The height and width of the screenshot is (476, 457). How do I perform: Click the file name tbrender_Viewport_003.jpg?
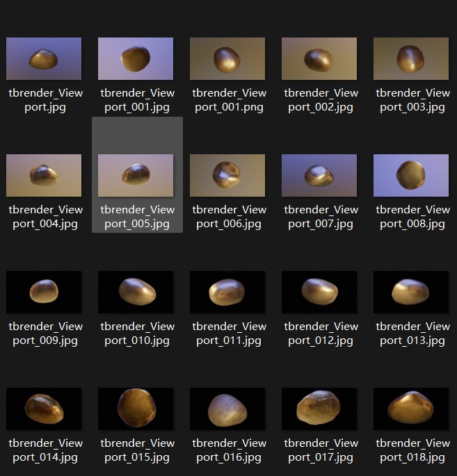[412, 100]
